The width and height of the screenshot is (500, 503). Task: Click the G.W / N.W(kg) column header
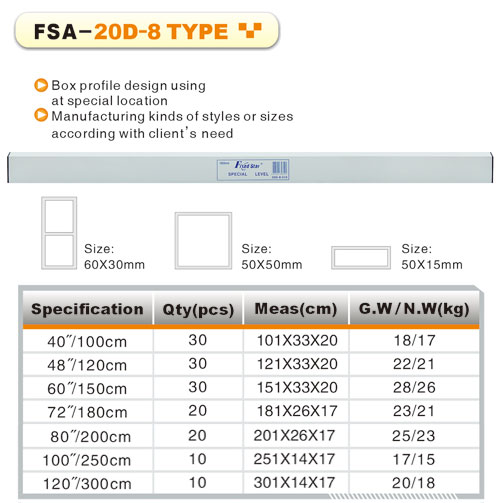point(414,309)
